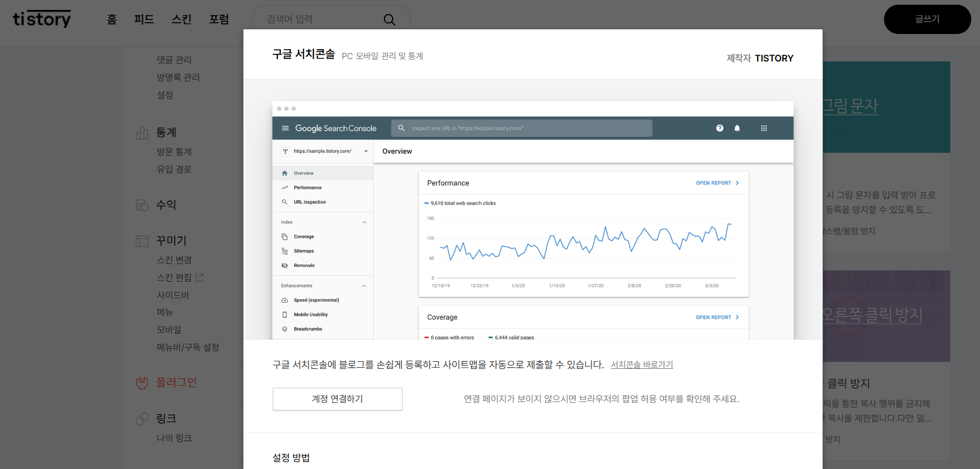Screen dimensions: 980x469
Task: Click the search magnifier icon
Action: [x=389, y=19]
